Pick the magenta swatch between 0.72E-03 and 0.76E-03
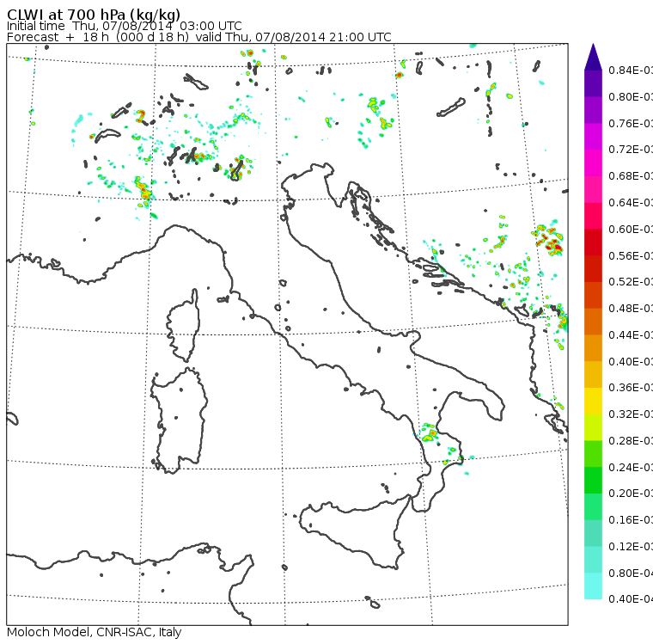653x644 pixels. click(593, 137)
